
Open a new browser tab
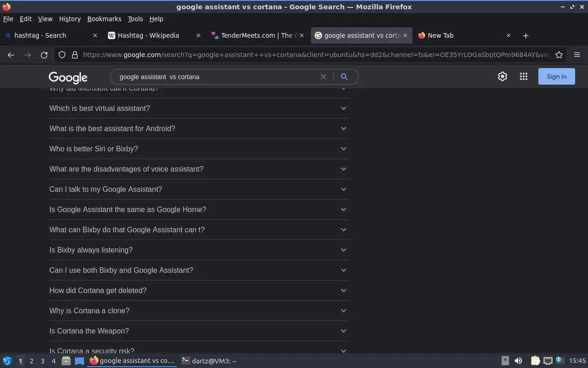click(526, 35)
